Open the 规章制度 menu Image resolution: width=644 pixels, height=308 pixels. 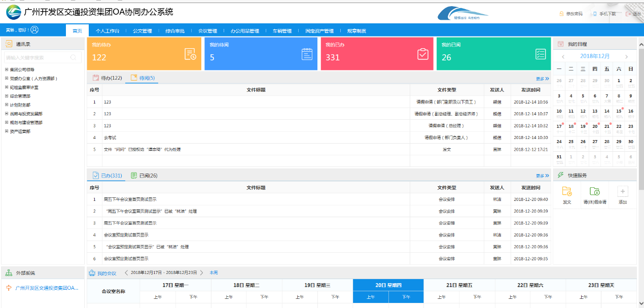click(356, 31)
